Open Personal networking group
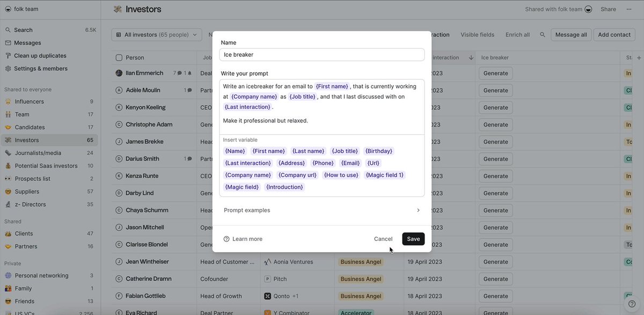The image size is (644, 315). 49,275
